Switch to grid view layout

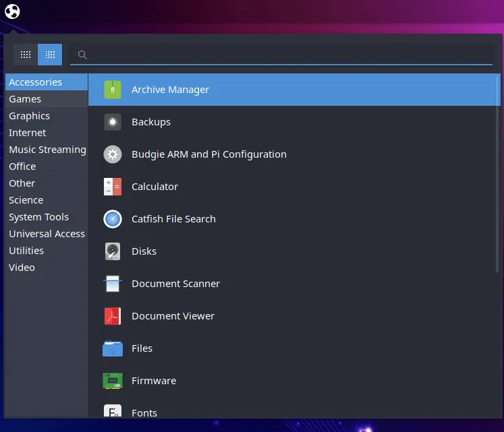tap(26, 55)
